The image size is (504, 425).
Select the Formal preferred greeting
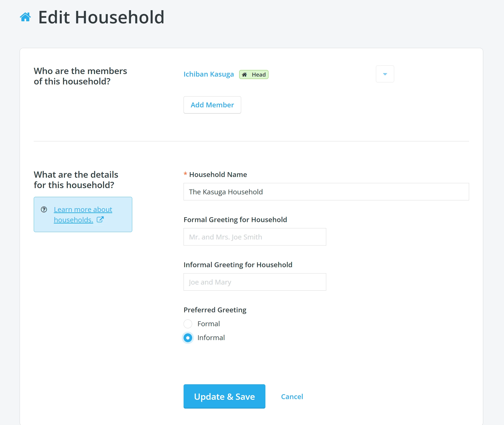[x=187, y=324]
